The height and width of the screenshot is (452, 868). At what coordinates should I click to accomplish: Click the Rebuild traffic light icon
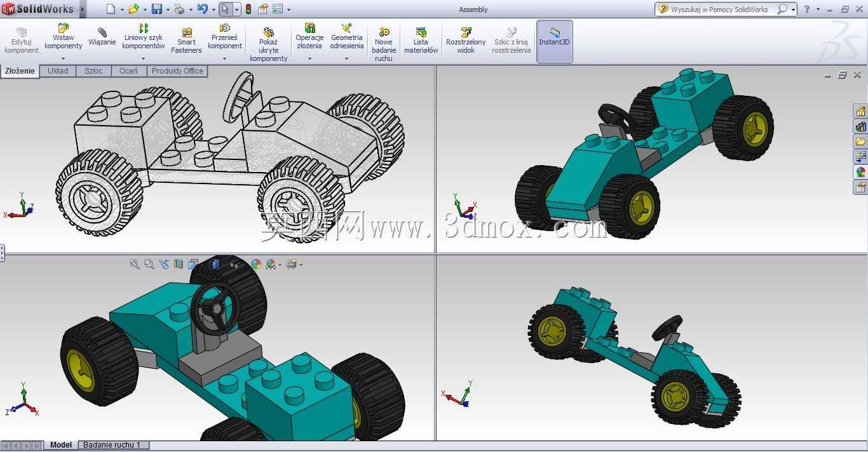[248, 9]
